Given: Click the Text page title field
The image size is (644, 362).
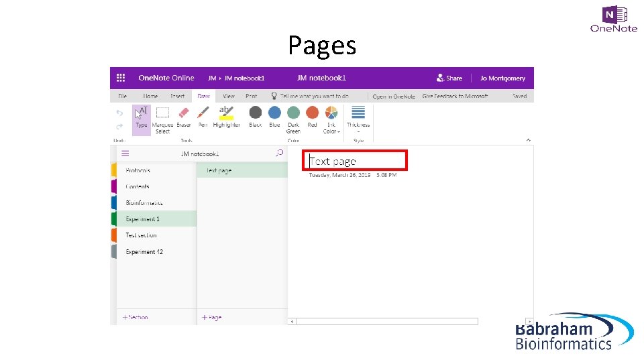Looking at the screenshot, I should point(355,160).
